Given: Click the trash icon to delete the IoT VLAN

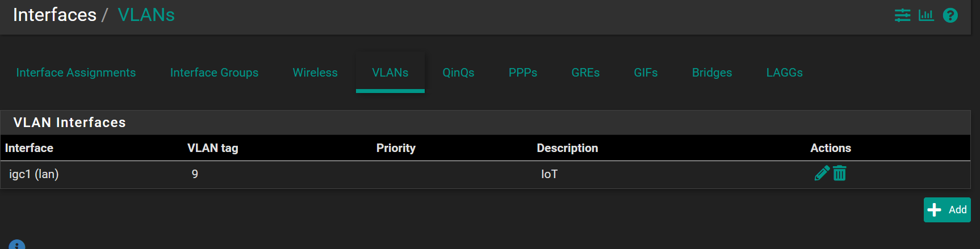Looking at the screenshot, I should coord(840,173).
